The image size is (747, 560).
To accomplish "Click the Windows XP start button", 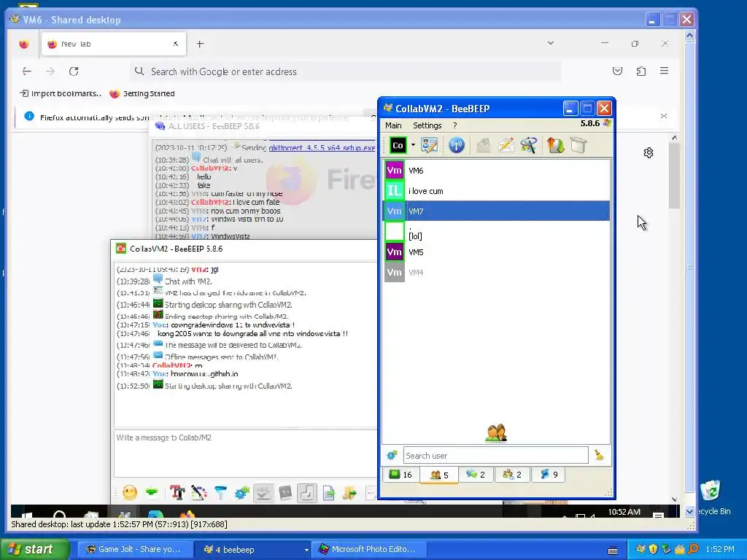I will 34,549.
